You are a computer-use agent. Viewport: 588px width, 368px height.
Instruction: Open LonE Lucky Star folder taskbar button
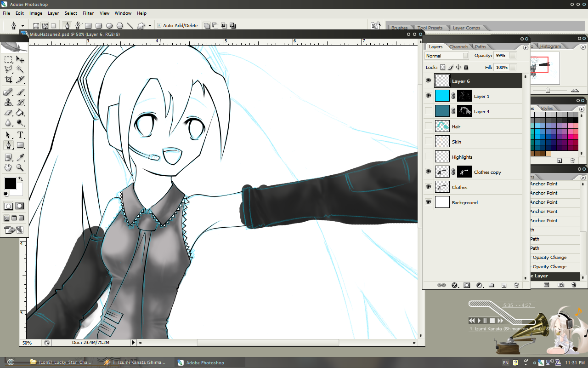[x=62, y=362]
